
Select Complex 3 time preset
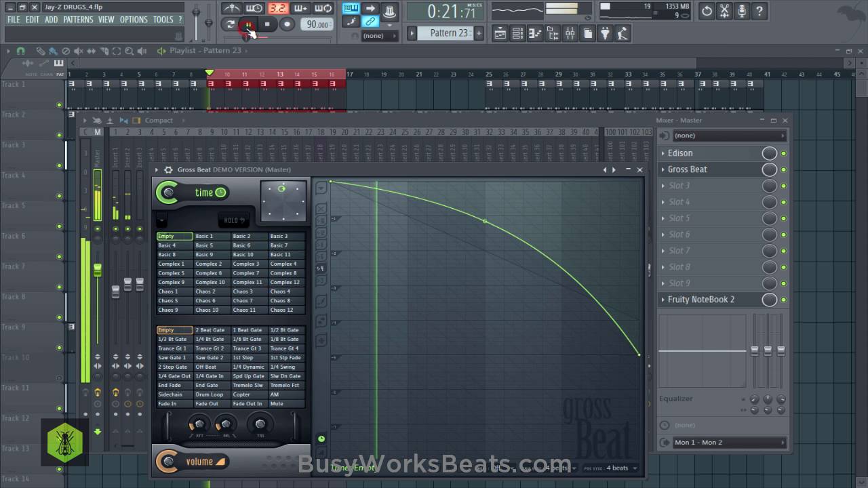249,264
